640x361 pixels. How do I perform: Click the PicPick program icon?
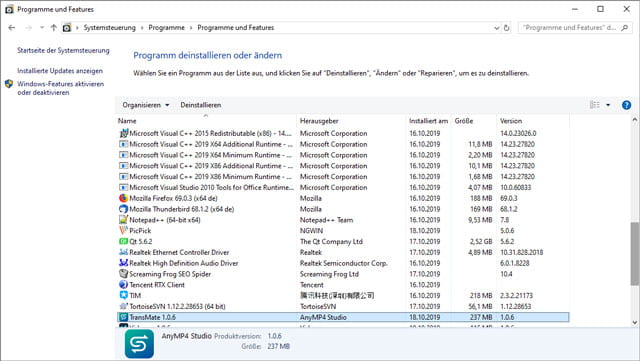[x=123, y=231]
